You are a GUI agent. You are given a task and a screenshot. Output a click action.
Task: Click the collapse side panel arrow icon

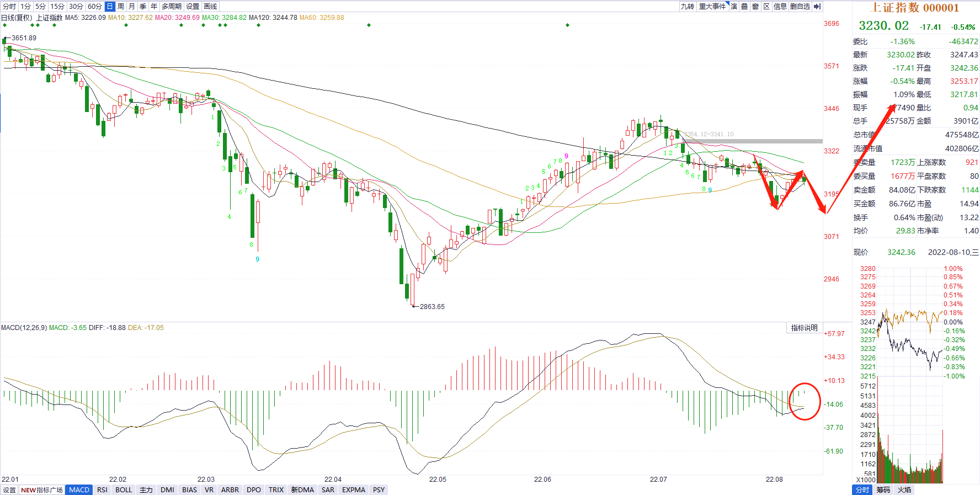click(817, 7)
